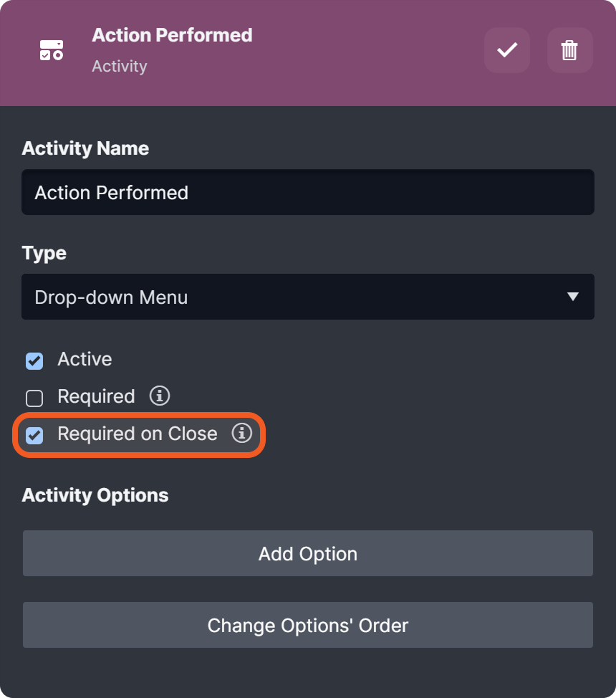The height and width of the screenshot is (698, 616).
Task: Focus the Activity Name text field
Action: (308, 192)
